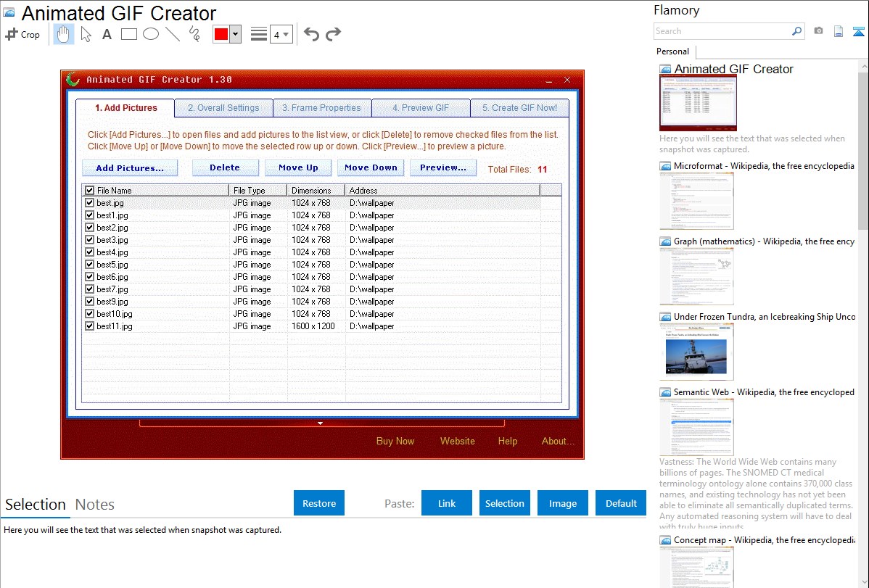The height and width of the screenshot is (588, 869).
Task: Activate the hand pan tool
Action: pyautogui.click(x=64, y=34)
